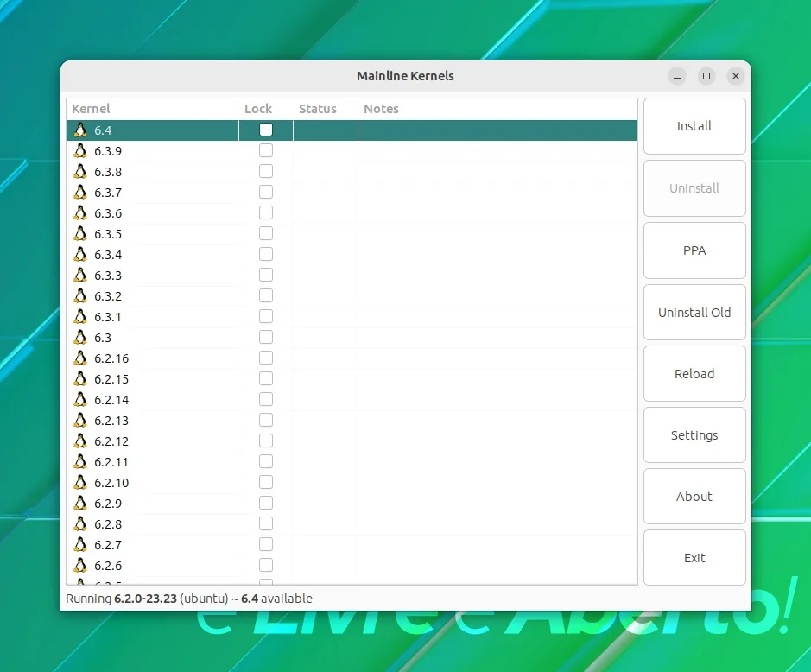The width and height of the screenshot is (811, 672).
Task: Click the penguin icon beside kernel 6.2.15
Action: coord(80,378)
